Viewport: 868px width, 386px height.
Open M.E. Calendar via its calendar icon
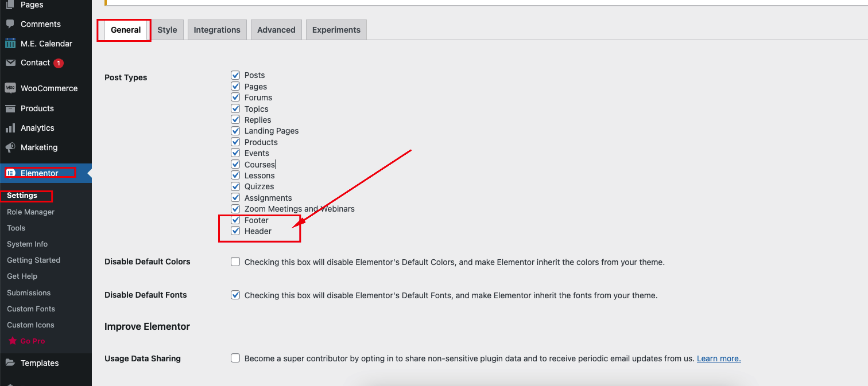coord(10,44)
